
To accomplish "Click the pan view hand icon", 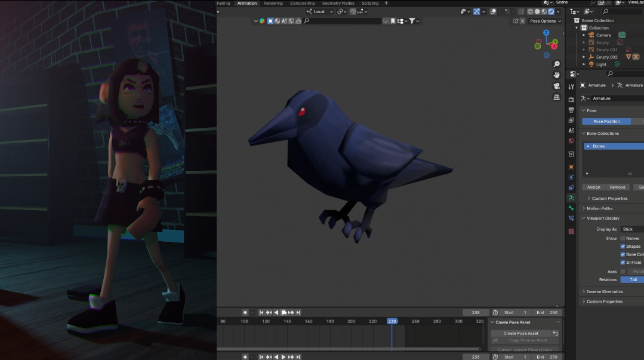I will click(x=556, y=75).
